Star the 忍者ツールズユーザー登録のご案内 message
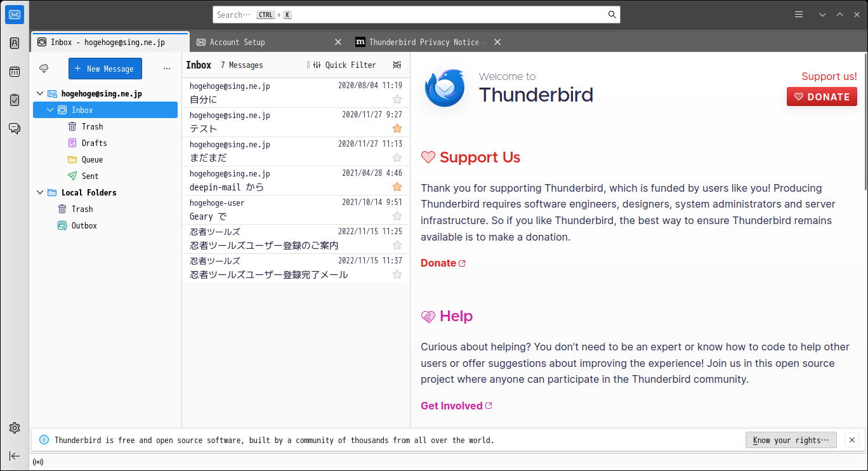868x471 pixels. [397, 245]
